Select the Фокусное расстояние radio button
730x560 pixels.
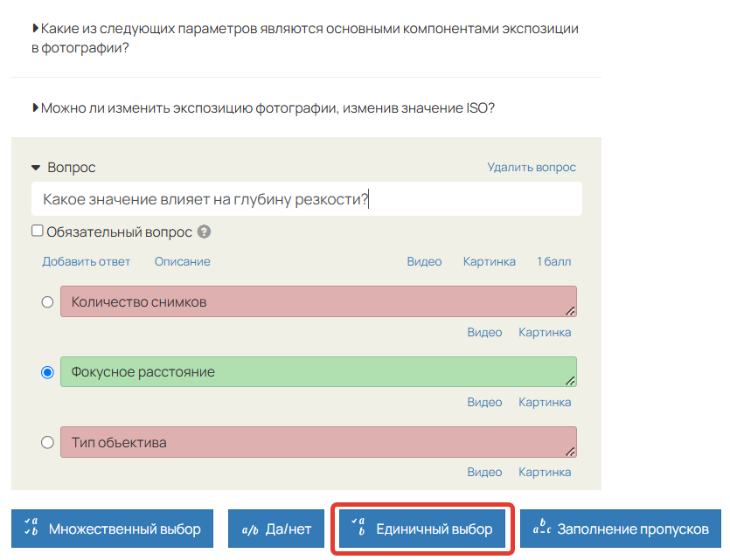[47, 372]
